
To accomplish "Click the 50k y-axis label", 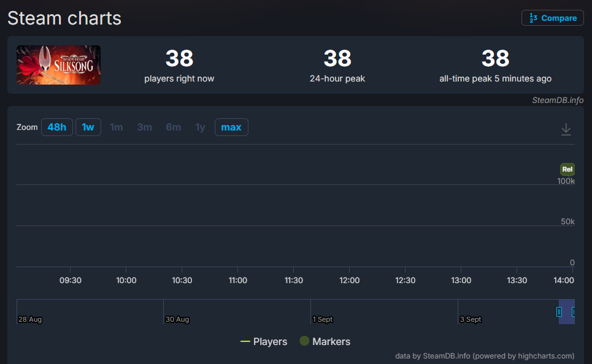I will (x=567, y=221).
